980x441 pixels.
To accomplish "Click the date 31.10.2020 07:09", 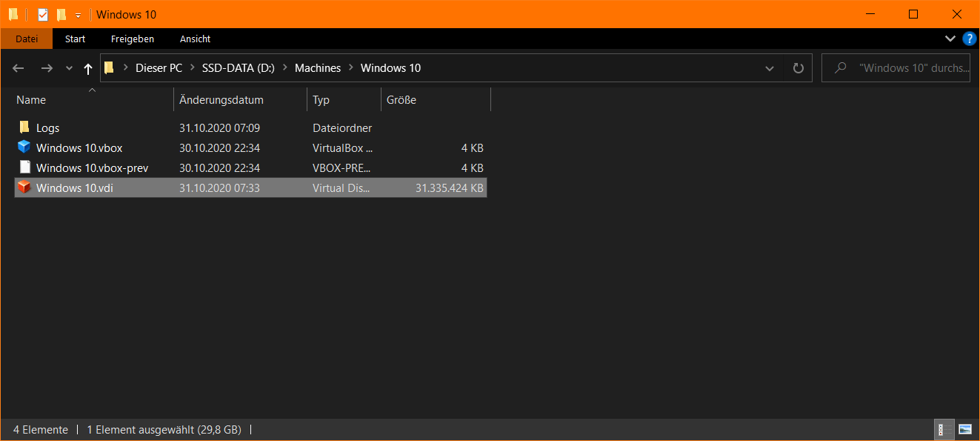I will (219, 128).
